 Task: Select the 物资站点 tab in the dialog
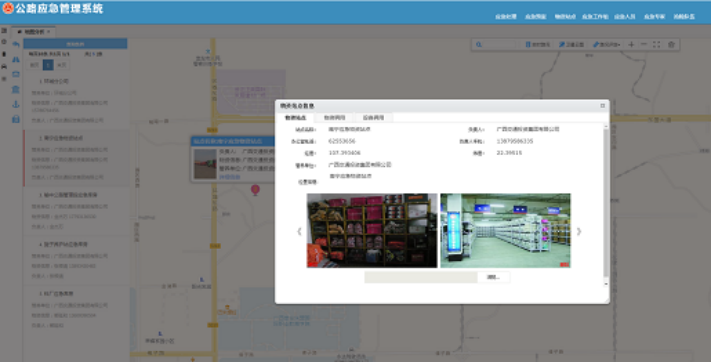click(296, 118)
